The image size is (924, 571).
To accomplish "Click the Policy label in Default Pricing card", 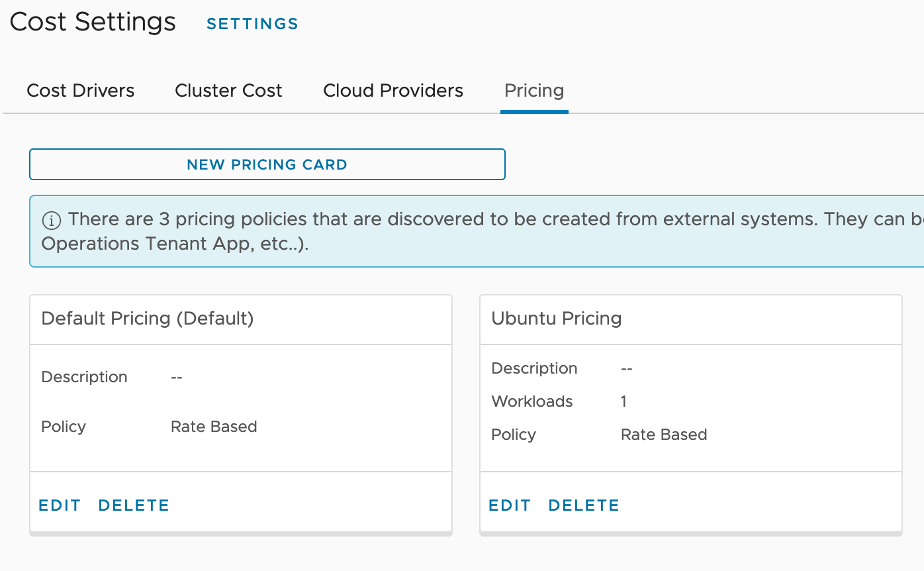I will [x=64, y=427].
